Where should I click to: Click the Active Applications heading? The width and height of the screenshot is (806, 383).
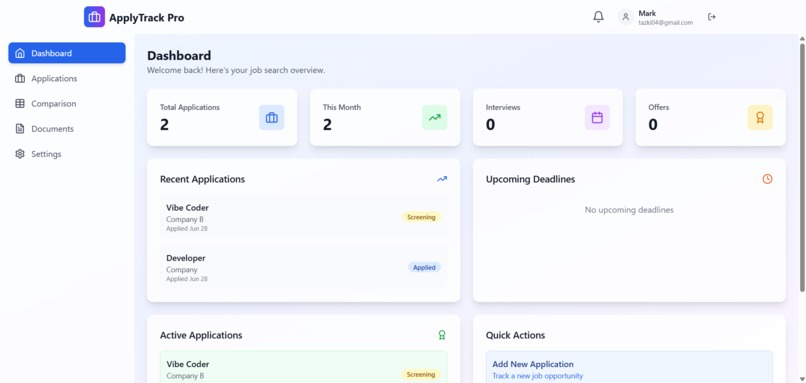tap(201, 335)
